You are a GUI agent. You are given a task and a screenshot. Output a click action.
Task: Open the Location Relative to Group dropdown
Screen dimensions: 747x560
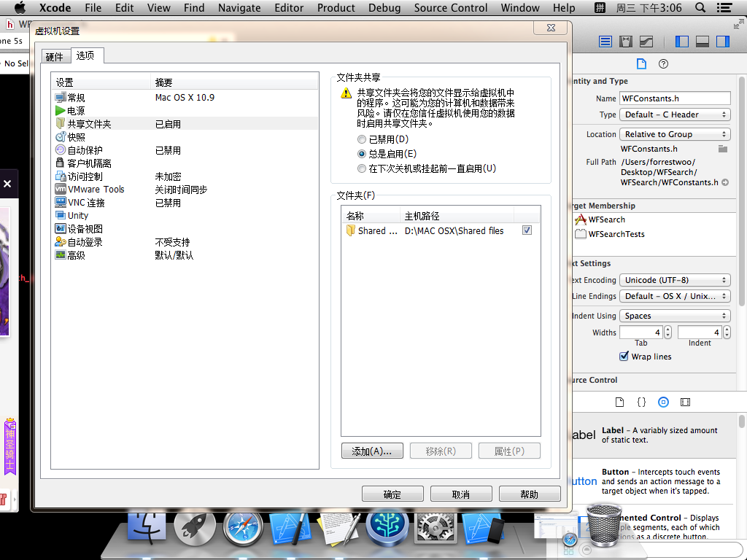(x=675, y=134)
